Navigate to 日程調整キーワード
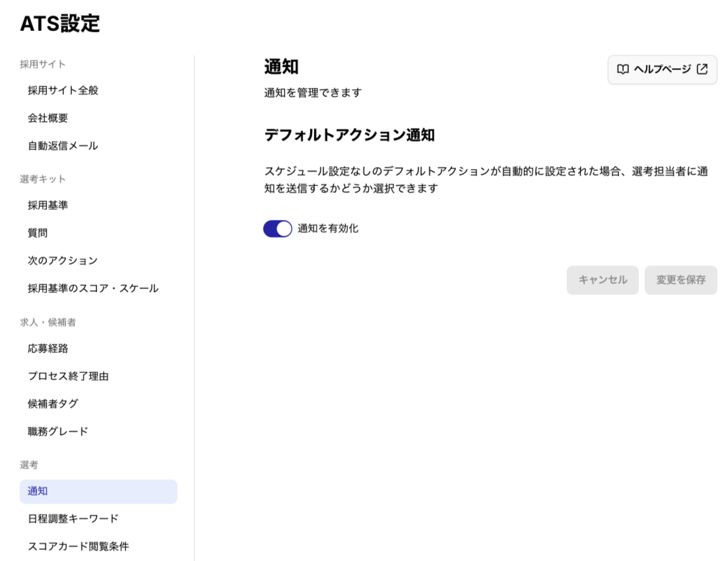 pos(73,519)
